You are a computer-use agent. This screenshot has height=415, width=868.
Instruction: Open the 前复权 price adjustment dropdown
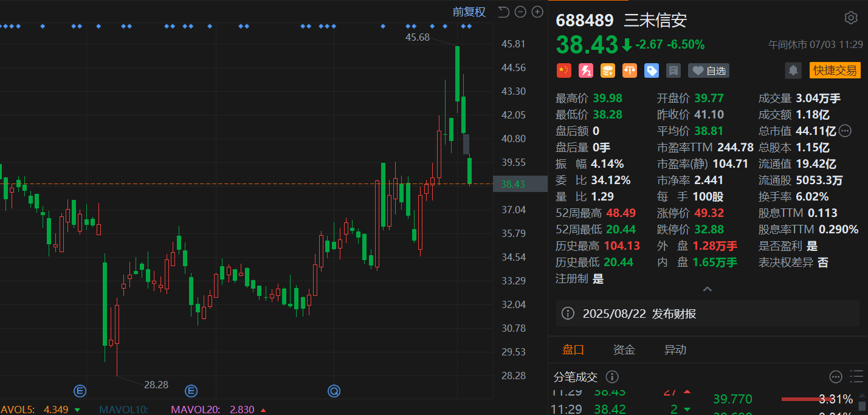click(x=469, y=12)
